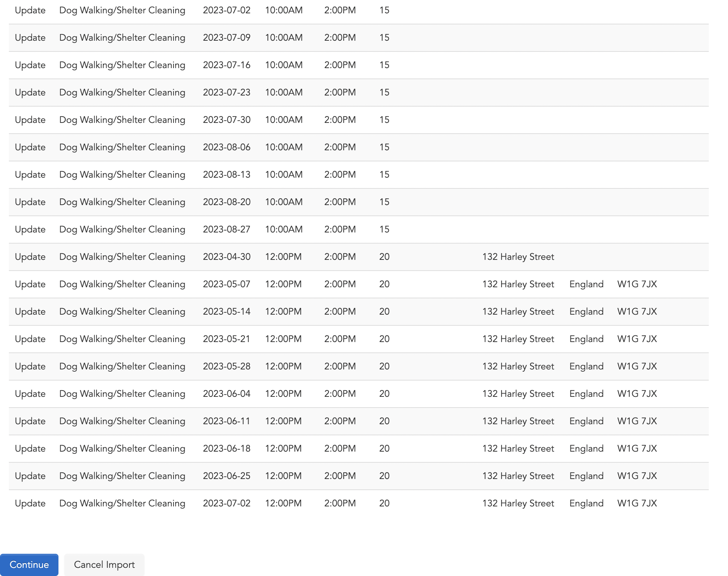The image size is (728, 576).
Task: Select the date 2023-08-13
Action: 227,175
